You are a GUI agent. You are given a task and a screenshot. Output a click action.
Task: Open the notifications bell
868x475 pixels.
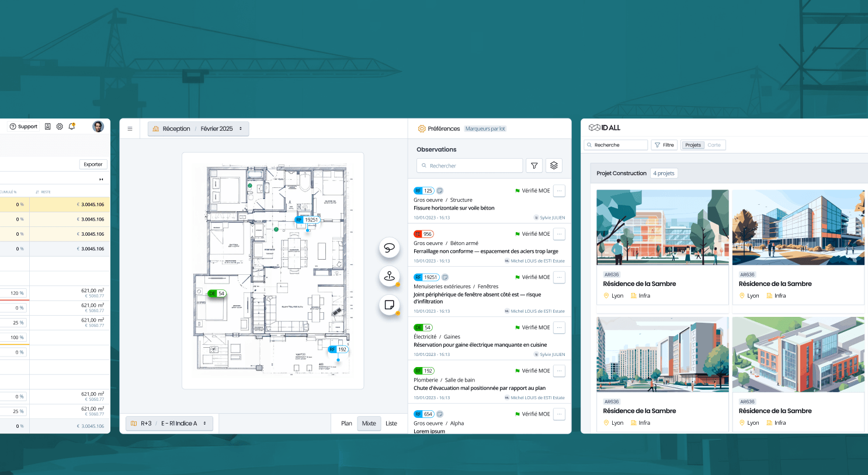pyautogui.click(x=71, y=126)
